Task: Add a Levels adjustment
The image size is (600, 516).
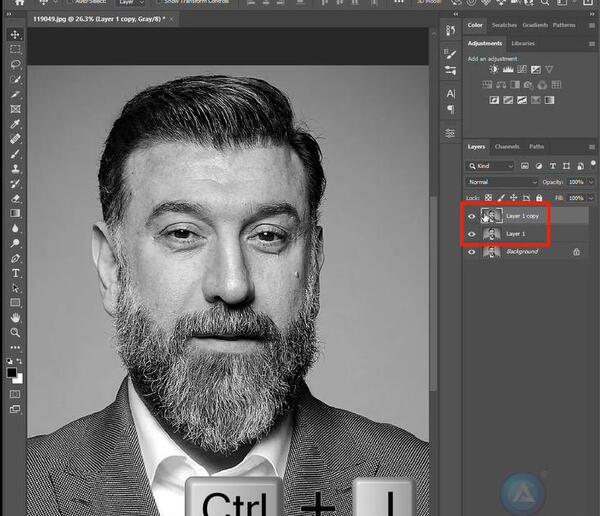Action: [x=508, y=69]
